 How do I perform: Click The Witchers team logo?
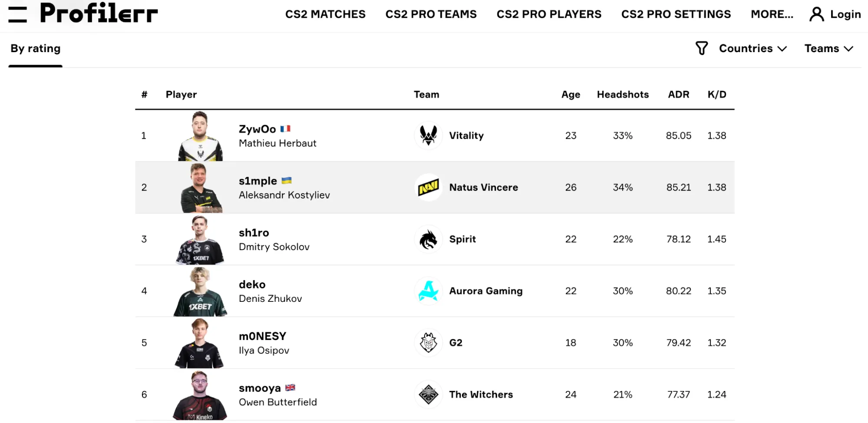429,394
